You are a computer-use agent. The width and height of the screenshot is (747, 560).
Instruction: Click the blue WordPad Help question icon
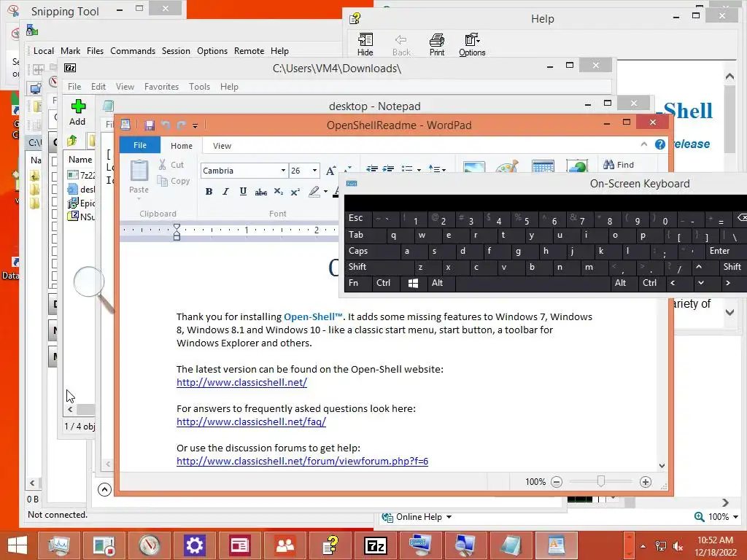[659, 144]
